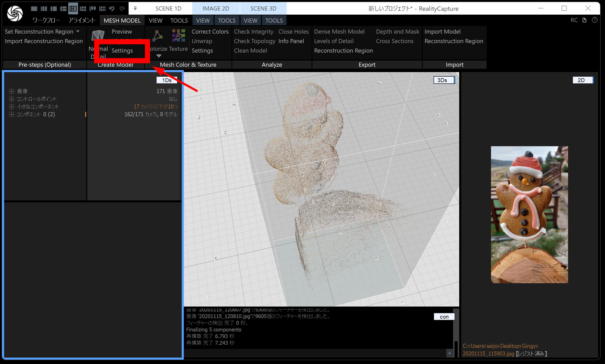Click the undo arrow icon
605x364 pixels.
pos(112,9)
